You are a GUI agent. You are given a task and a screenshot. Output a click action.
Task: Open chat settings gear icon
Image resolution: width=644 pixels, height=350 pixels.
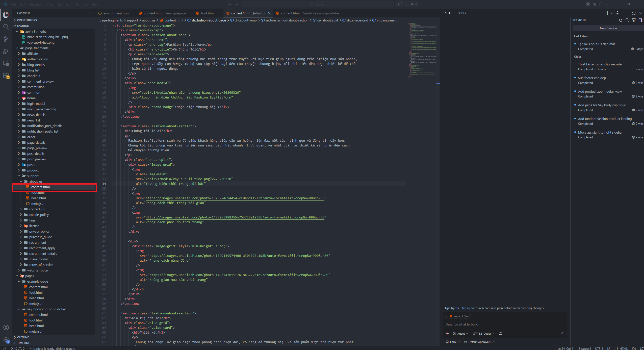[x=617, y=13]
